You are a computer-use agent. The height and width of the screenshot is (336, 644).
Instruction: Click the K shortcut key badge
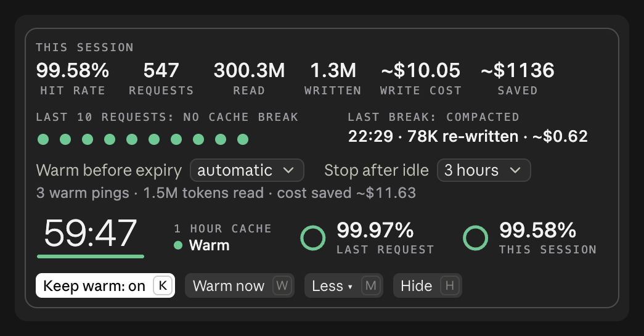pyautogui.click(x=163, y=285)
